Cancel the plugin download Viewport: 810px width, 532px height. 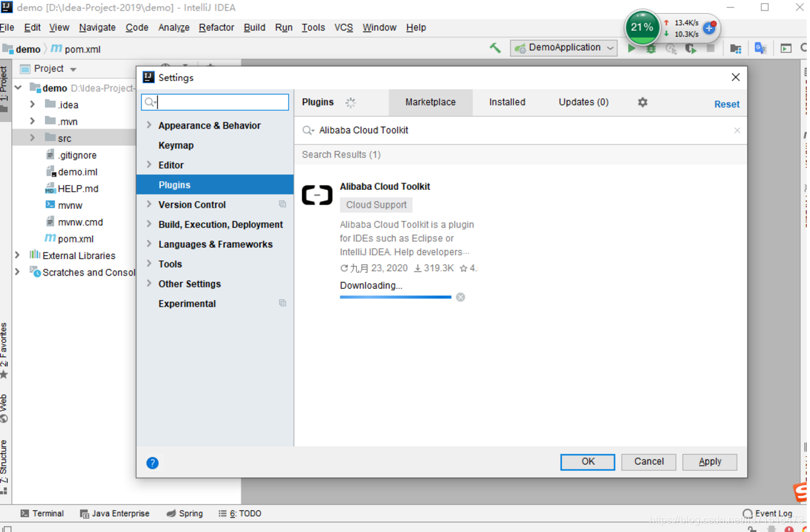click(460, 297)
